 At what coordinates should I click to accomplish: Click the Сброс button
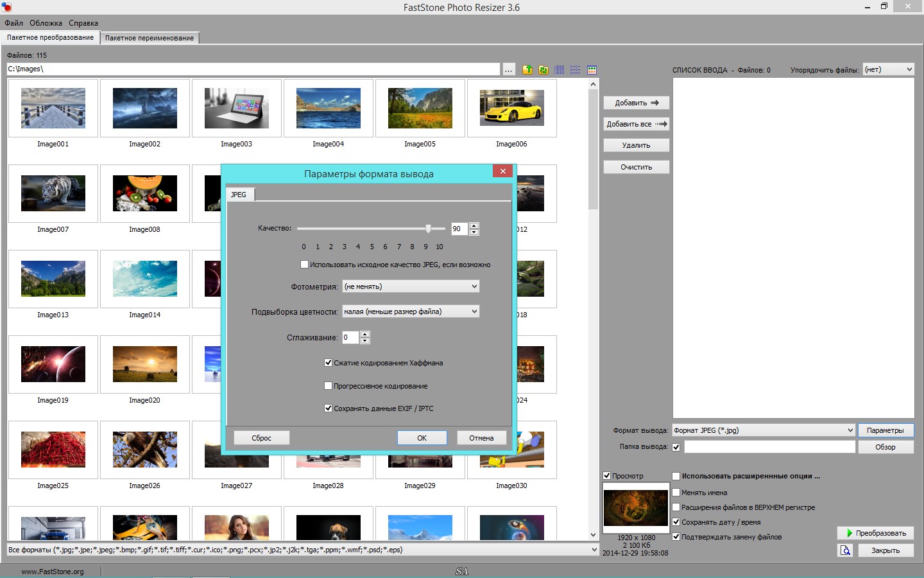click(261, 438)
